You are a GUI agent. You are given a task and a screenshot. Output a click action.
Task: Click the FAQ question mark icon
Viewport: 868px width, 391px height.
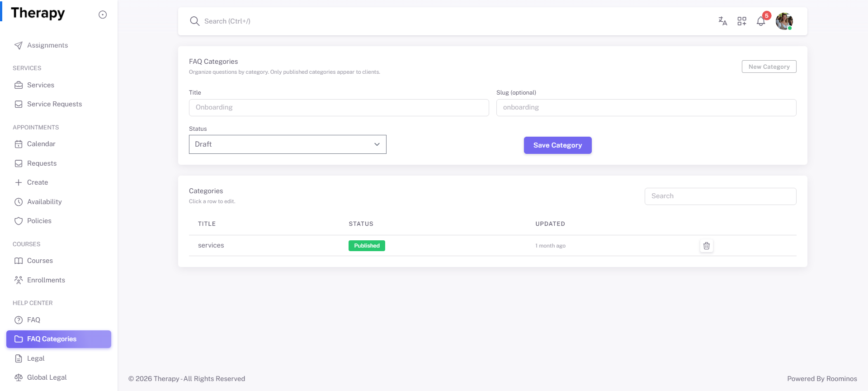(x=19, y=320)
